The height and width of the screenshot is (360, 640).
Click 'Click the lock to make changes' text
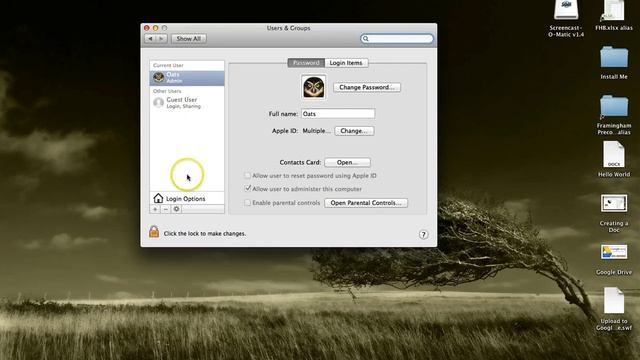point(205,233)
